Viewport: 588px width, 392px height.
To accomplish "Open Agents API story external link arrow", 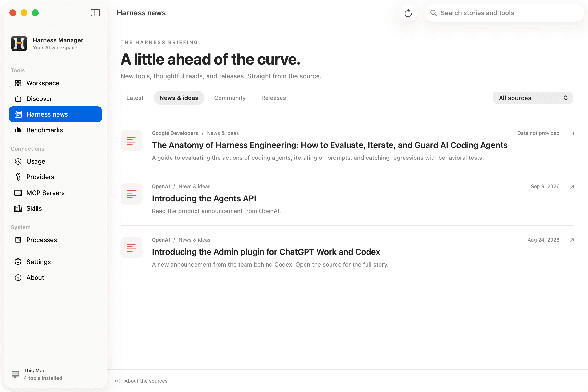I will pos(572,187).
